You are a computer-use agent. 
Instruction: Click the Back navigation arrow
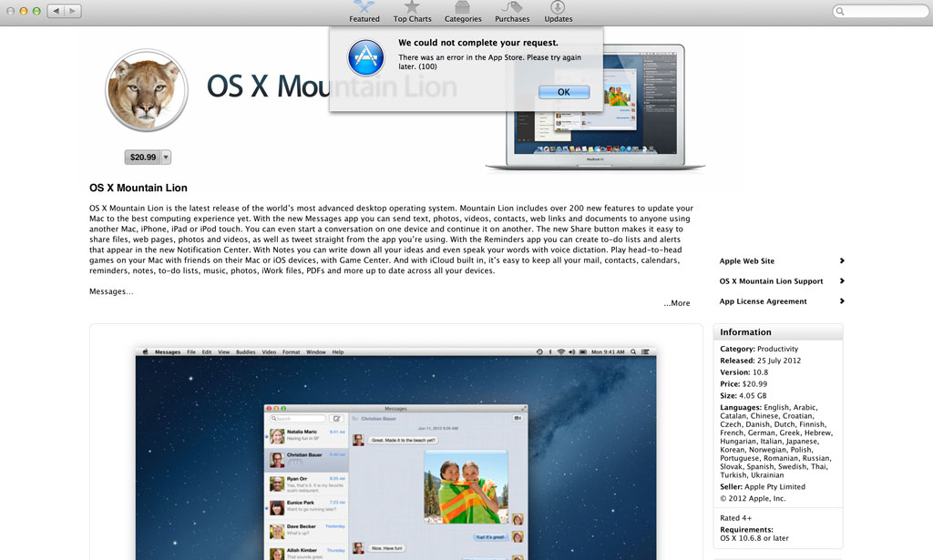(56, 11)
